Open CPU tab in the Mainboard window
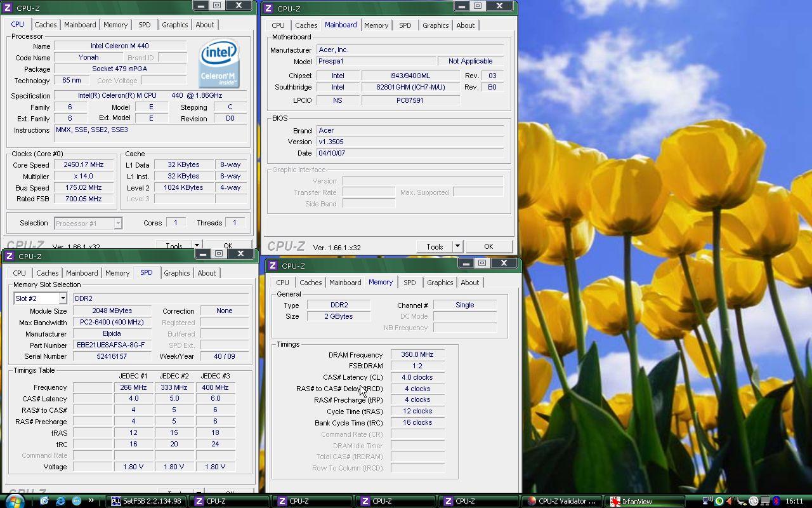The height and width of the screenshot is (508, 812). coord(278,25)
